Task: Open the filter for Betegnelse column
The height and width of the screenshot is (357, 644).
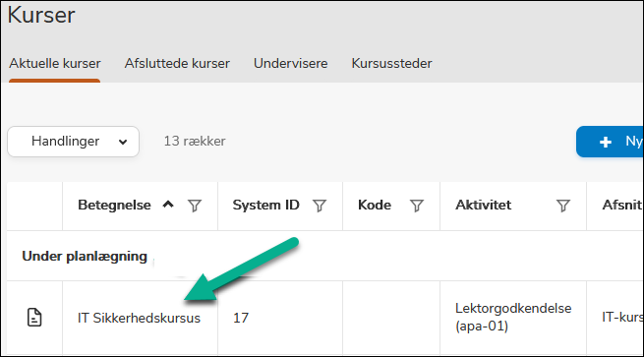Action: pyautogui.click(x=195, y=206)
